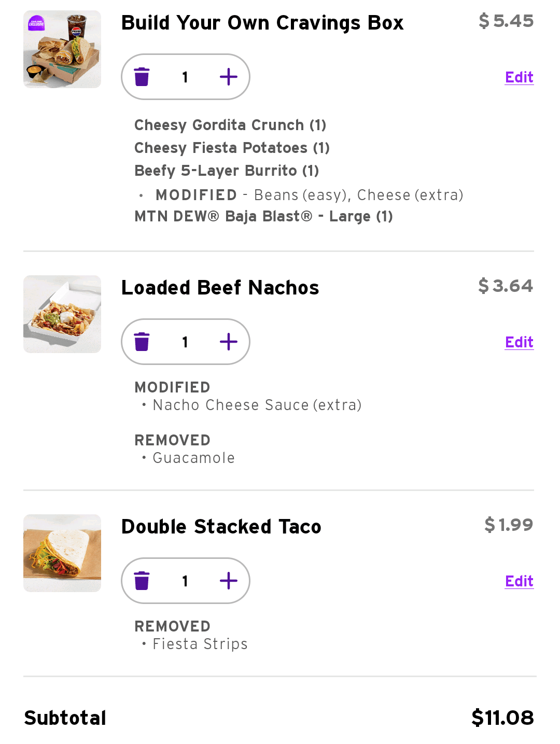560x744 pixels.
Task: Remove Build Your Own Cravings Box with trash icon
Action: [x=142, y=77]
